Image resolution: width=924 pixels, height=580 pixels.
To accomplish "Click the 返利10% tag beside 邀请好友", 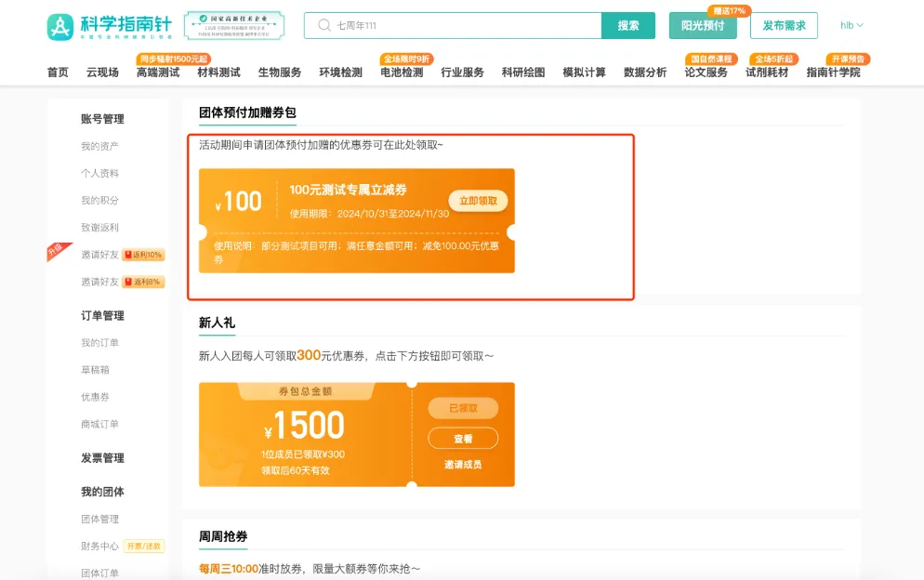I will coord(143,255).
